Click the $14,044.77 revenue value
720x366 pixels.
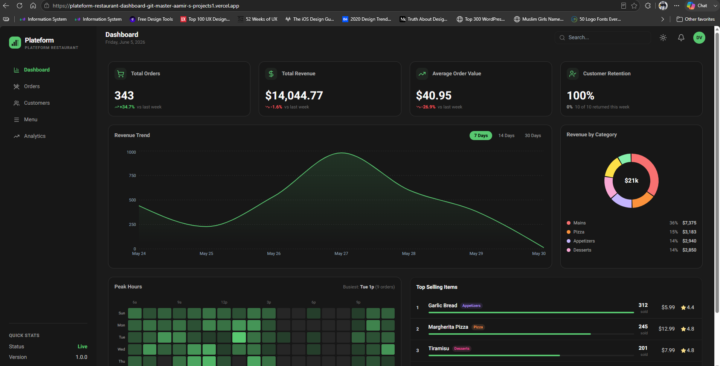(x=294, y=96)
